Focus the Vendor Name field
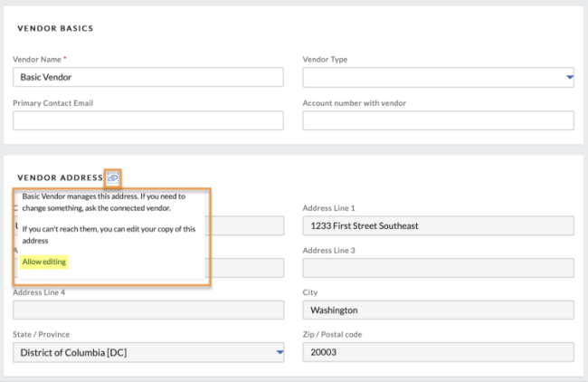This screenshot has height=382, width=588. click(x=148, y=77)
